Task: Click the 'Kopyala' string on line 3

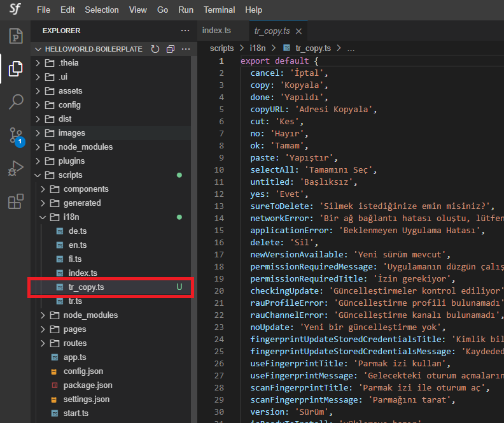Action: [302, 85]
